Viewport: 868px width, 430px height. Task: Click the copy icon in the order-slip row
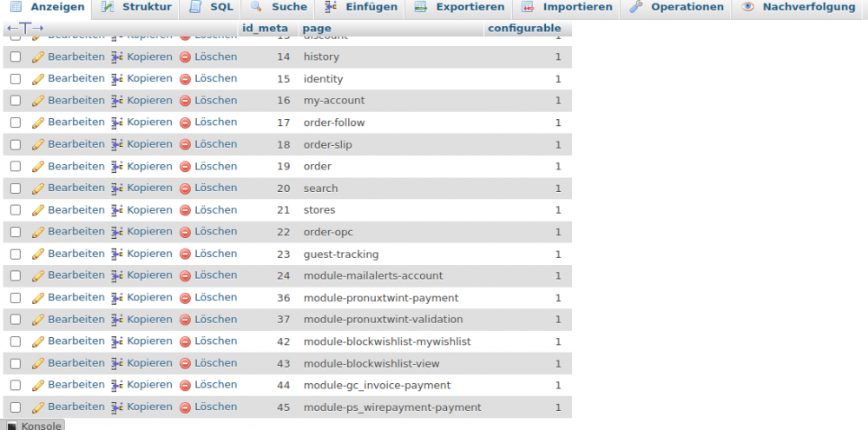[117, 144]
